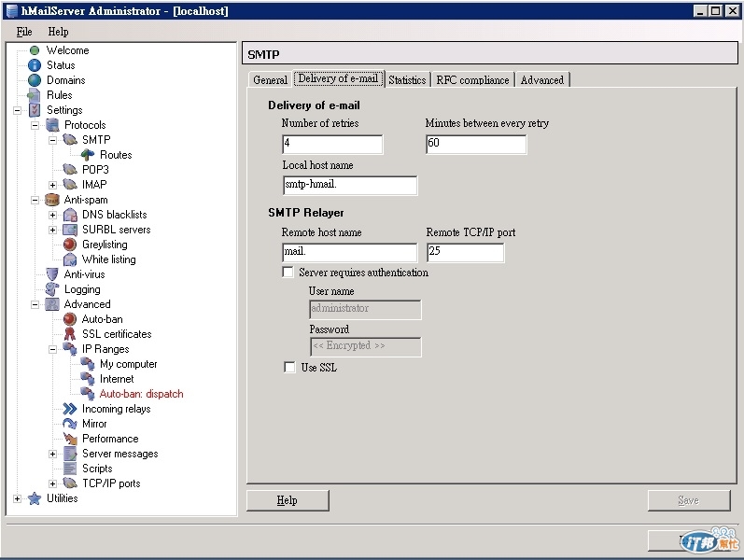
Task: Expand the TCP/IP ports node
Action: (52, 484)
